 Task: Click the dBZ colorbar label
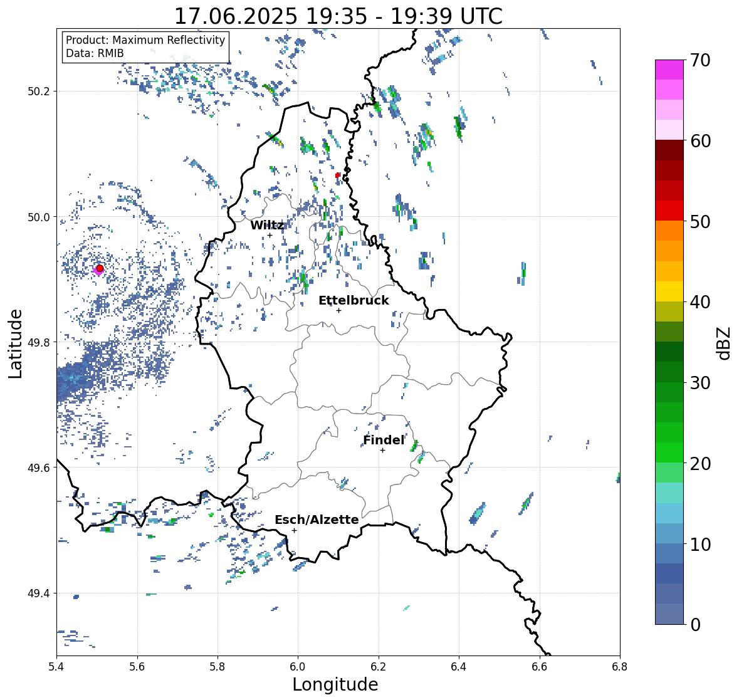point(725,343)
